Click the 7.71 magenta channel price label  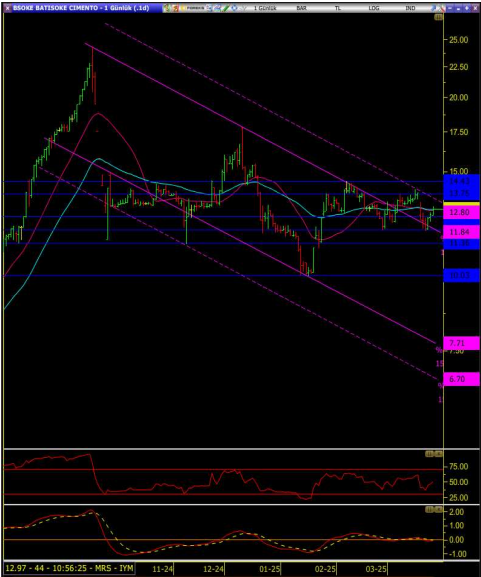pos(461,343)
